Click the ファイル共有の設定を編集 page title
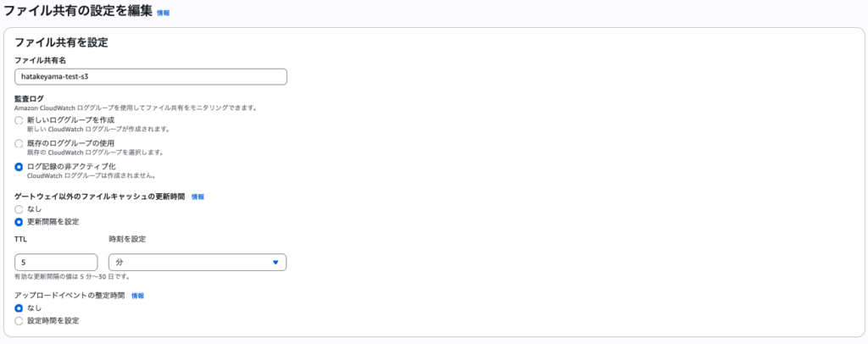This screenshot has height=344, width=868. (x=78, y=10)
